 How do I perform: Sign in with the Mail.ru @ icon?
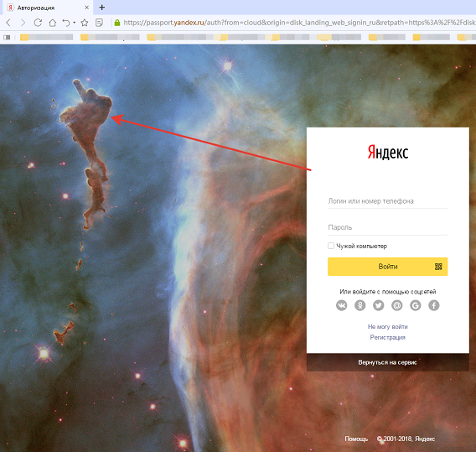[x=396, y=305]
